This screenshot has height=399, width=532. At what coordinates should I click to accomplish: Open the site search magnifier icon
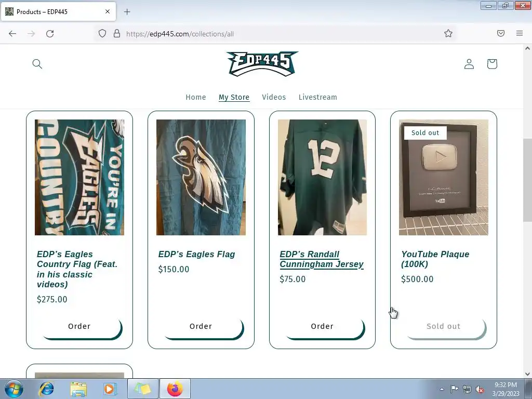(37, 64)
